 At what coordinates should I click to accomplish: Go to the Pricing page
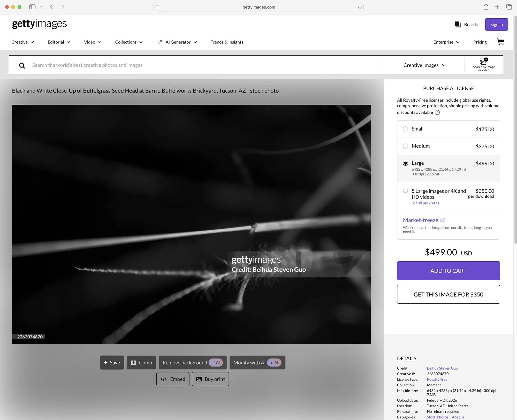pyautogui.click(x=480, y=42)
